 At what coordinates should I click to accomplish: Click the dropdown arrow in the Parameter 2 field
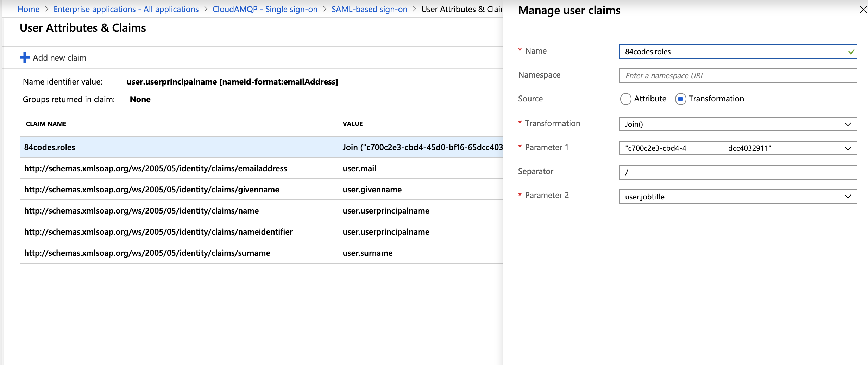(x=848, y=197)
